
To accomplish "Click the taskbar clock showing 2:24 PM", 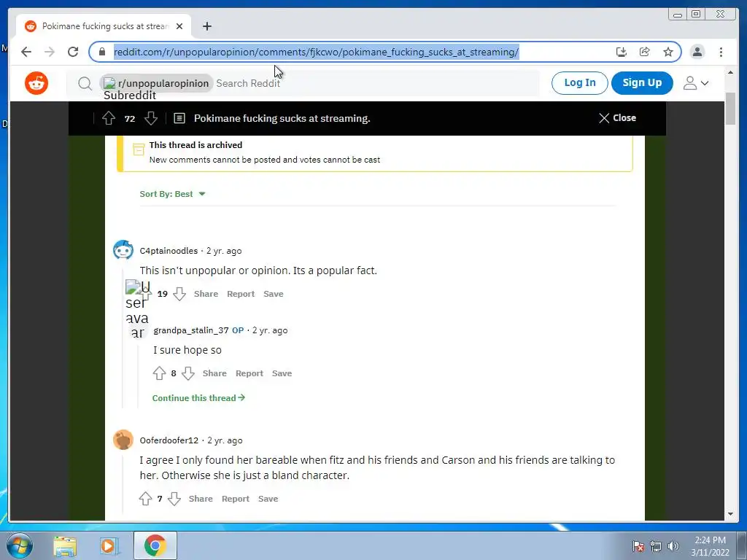I will pyautogui.click(x=710, y=546).
